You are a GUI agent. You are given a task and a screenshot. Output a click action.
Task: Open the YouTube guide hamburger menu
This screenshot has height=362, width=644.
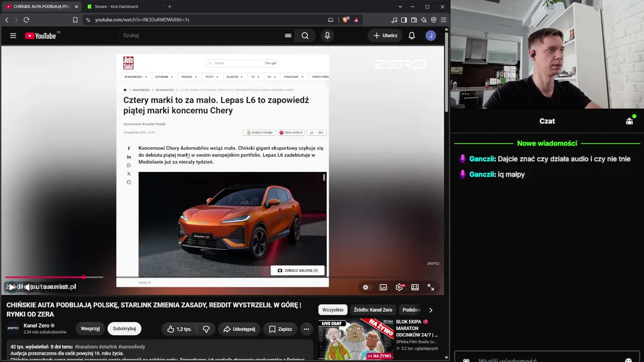click(x=13, y=36)
